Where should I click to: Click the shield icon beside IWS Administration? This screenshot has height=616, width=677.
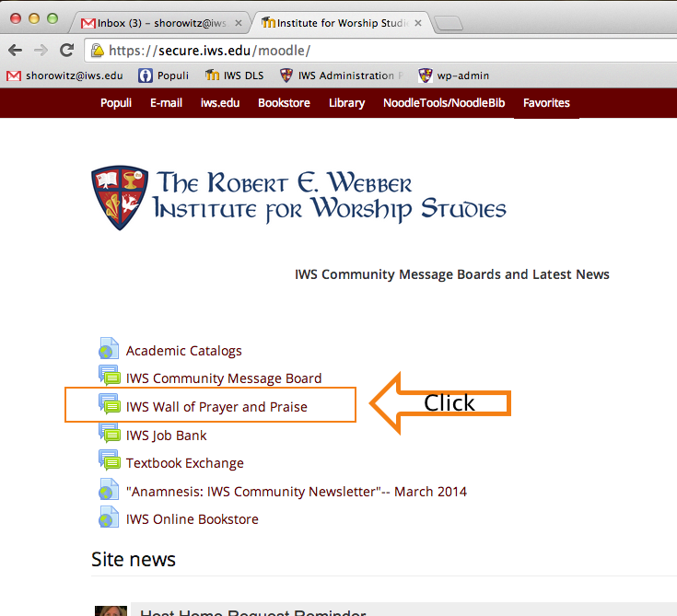pyautogui.click(x=286, y=76)
